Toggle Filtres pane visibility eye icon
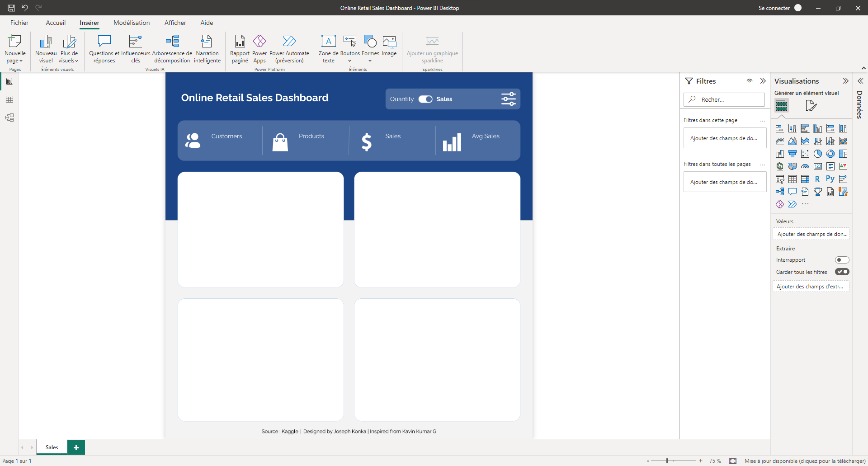The width and height of the screenshot is (868, 466). (x=750, y=81)
